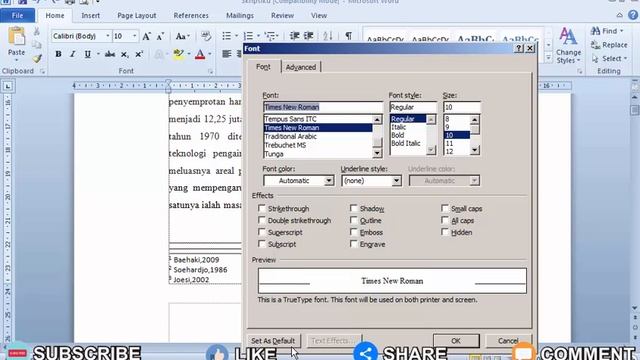
Task: Click Cancel in the Font dialog
Action: [x=508, y=341]
